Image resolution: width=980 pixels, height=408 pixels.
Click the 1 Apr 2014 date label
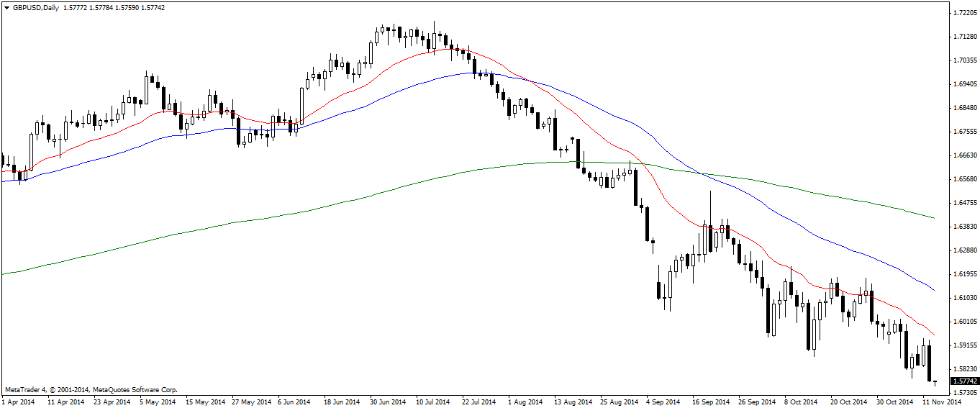point(18,402)
